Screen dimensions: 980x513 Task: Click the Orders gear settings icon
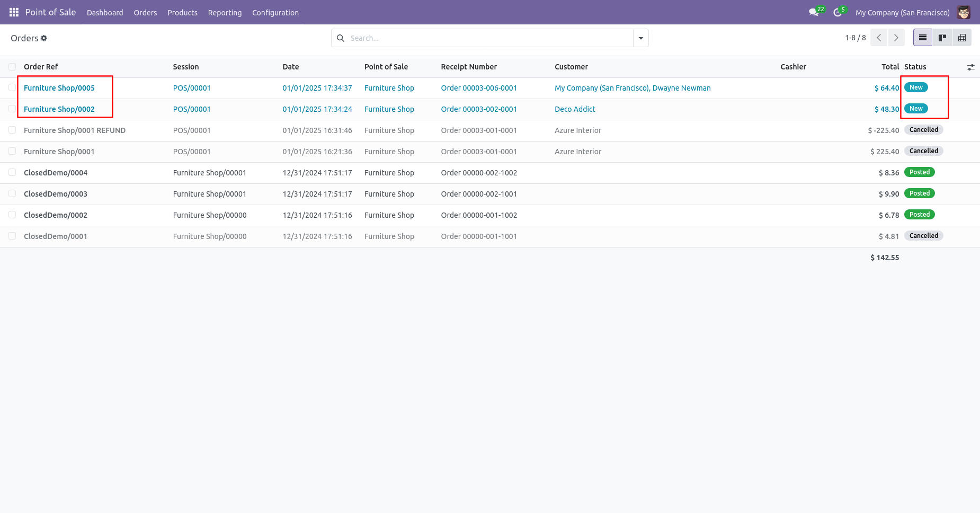pos(44,38)
